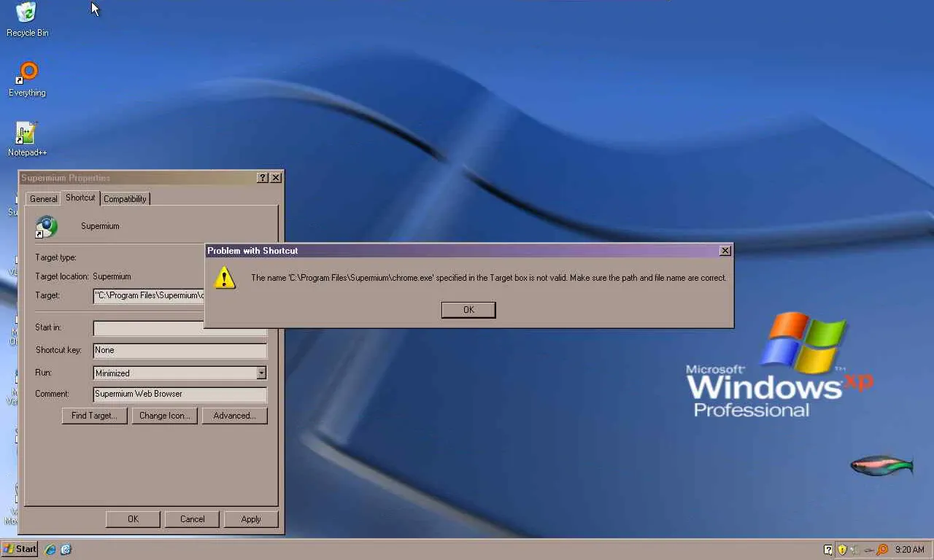The height and width of the screenshot is (560, 934).
Task: Click Find Target button
Action: click(x=94, y=416)
